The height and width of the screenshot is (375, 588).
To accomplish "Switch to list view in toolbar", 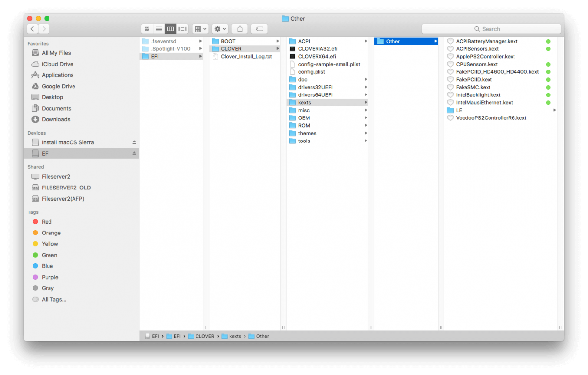I will 159,29.
